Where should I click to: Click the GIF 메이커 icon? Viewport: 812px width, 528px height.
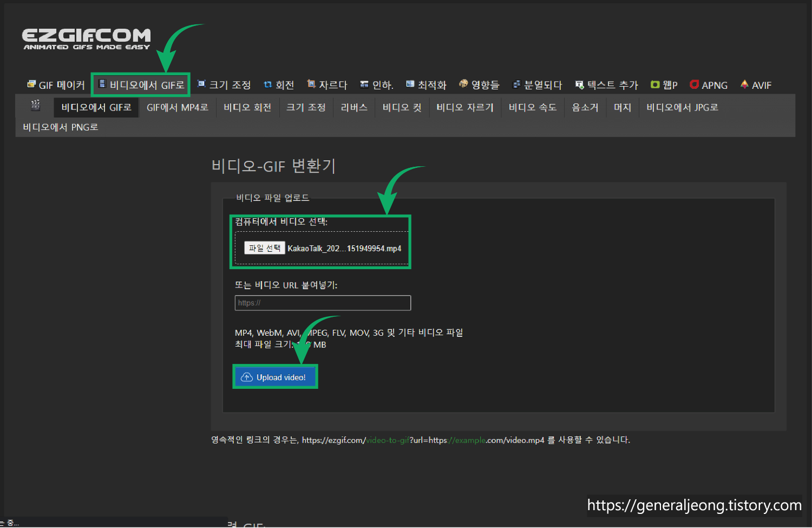click(x=31, y=84)
